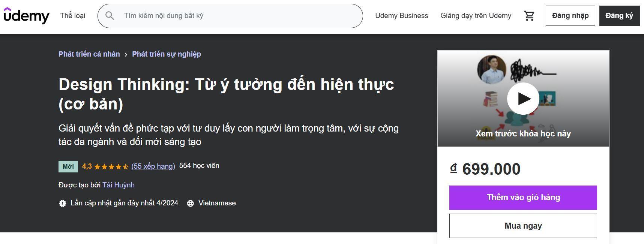The image size is (644, 244).
Task: Open the Udemy logo home link
Action: (26, 16)
